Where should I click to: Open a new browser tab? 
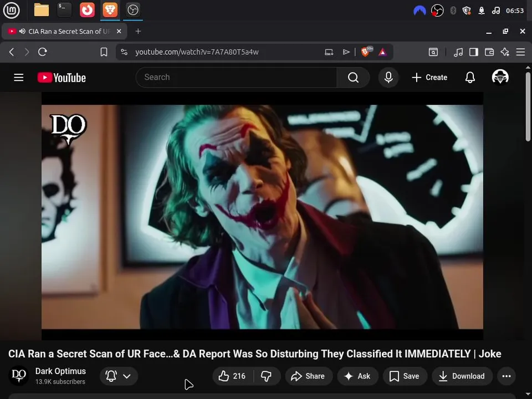click(138, 31)
